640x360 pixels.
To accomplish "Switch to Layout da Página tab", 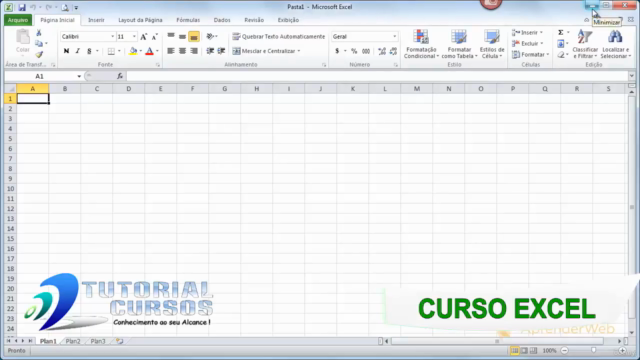I will click(140, 20).
